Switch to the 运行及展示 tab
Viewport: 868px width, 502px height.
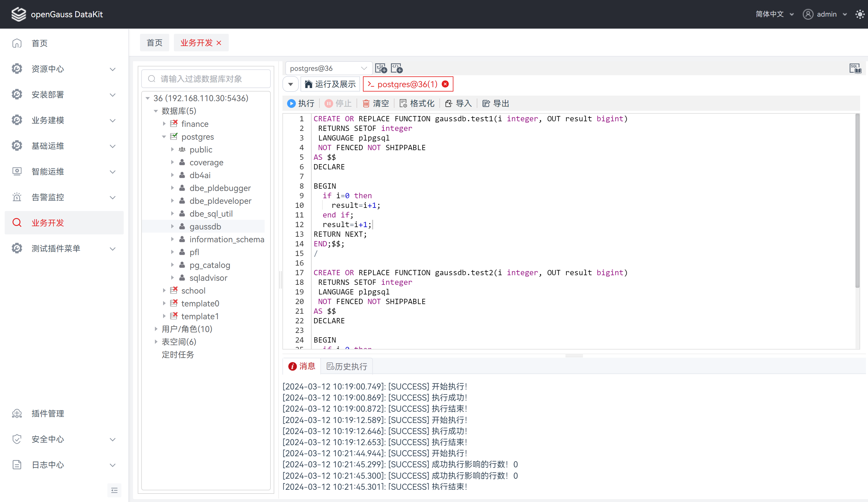tap(330, 84)
